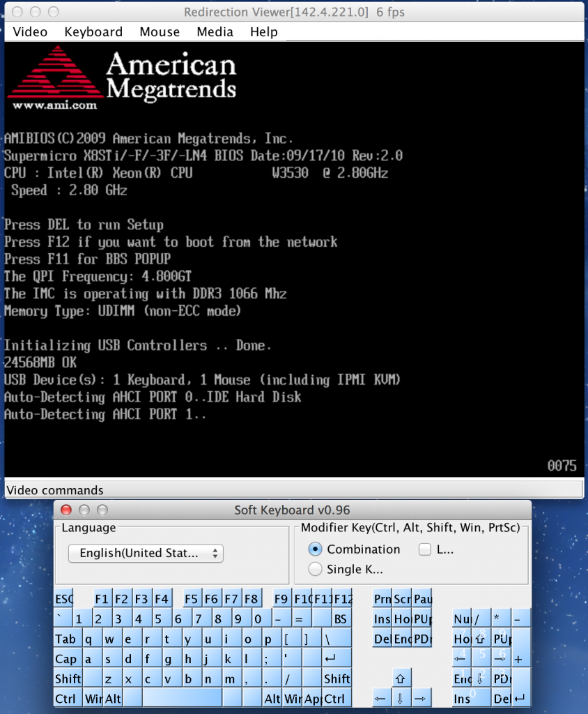Click the F9 soft key
This screenshot has width=588, height=714.
281,598
